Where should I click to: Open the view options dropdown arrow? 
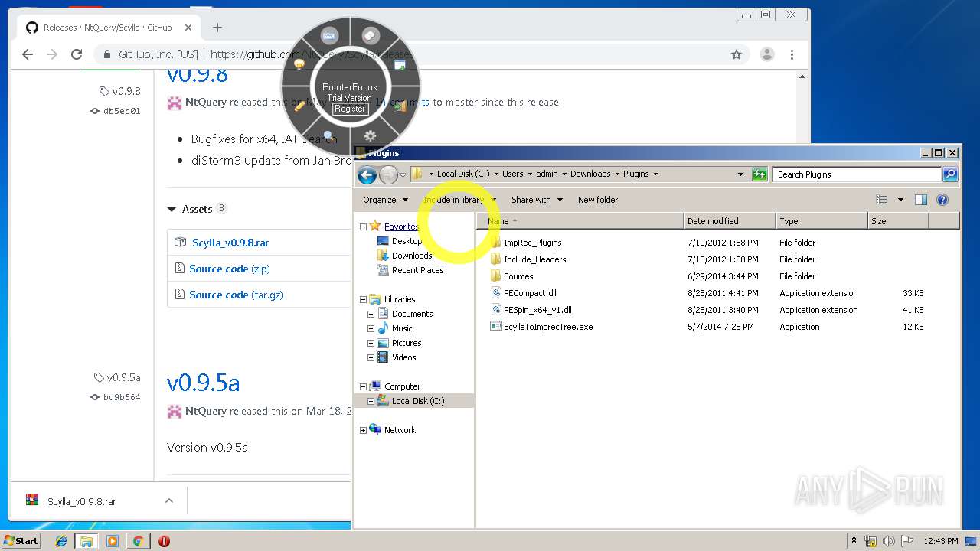tap(900, 200)
